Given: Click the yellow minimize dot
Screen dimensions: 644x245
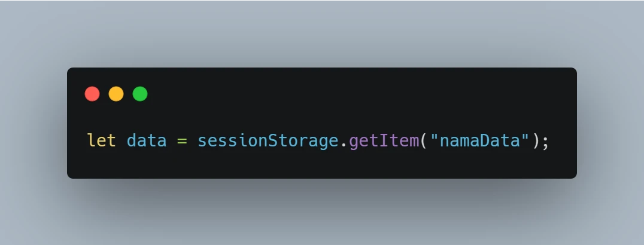Looking at the screenshot, I should click(116, 94).
